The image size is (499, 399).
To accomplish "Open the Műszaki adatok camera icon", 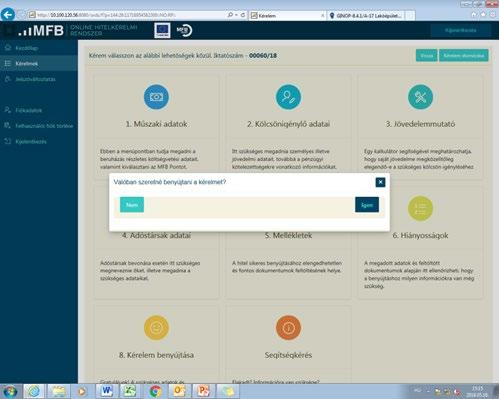I will (156, 97).
